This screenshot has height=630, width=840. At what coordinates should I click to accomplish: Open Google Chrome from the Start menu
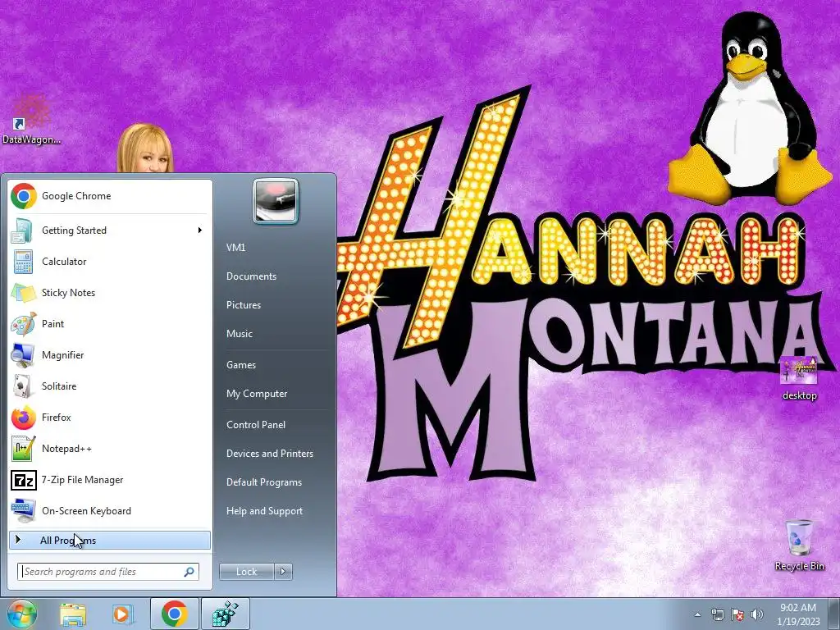[x=110, y=196]
